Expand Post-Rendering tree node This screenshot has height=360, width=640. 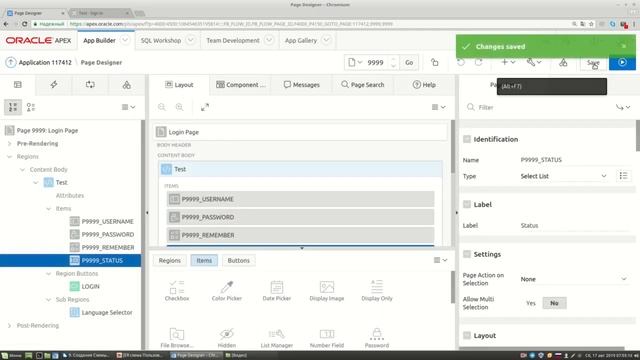[9, 325]
